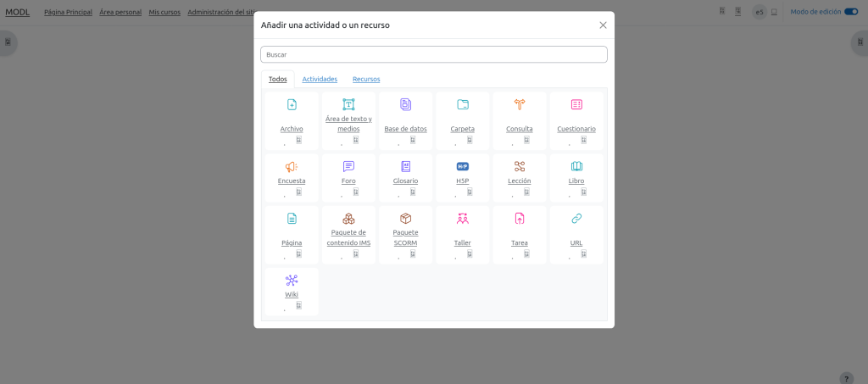
Task: Toggle the Modo de edición switch
Action: (851, 12)
